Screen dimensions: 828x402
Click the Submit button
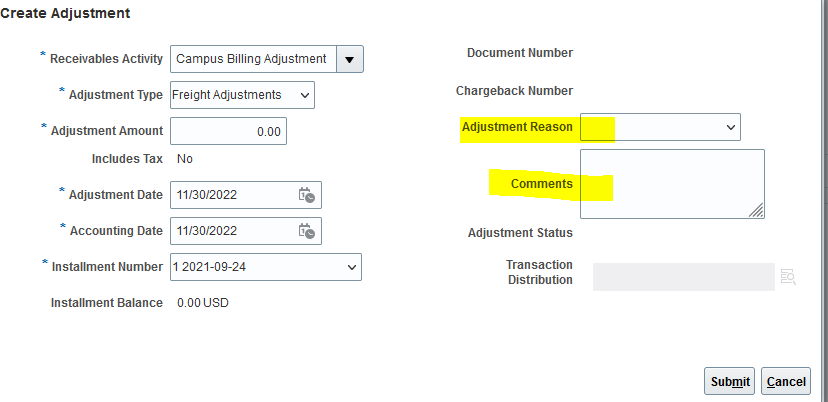tap(730, 381)
